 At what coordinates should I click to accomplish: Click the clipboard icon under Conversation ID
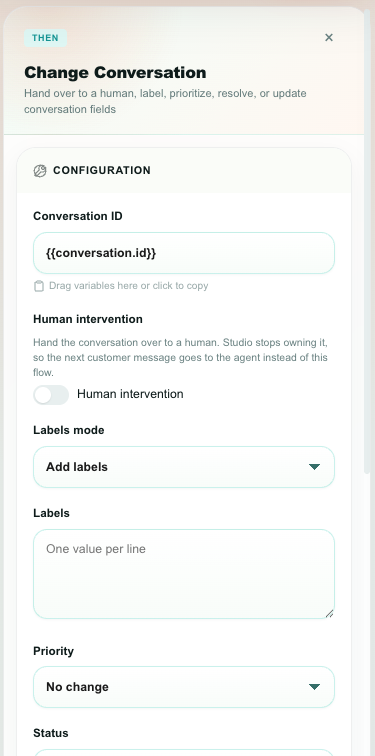point(39,286)
